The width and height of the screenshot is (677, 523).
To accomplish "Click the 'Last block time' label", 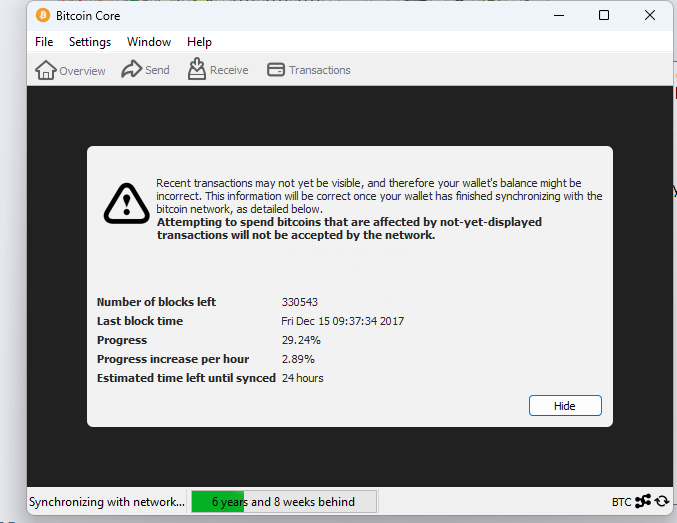I will 140,321.
